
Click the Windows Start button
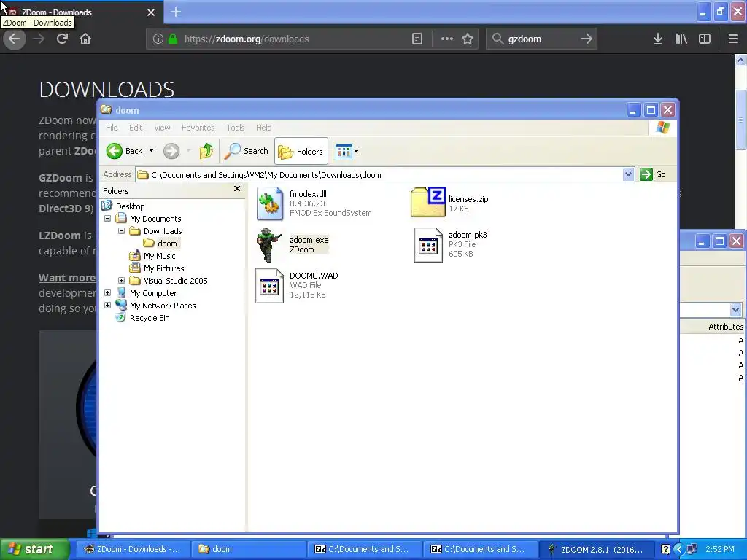[34, 549]
